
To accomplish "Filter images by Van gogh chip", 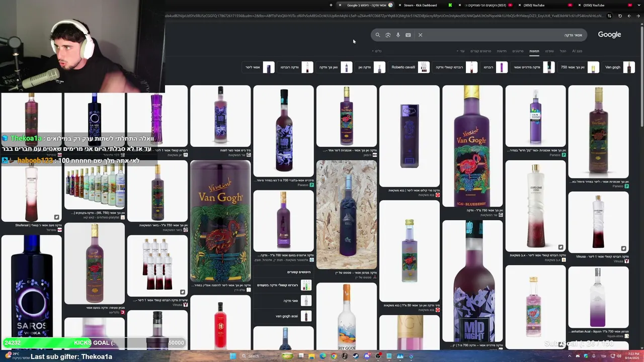I will click(x=618, y=67).
